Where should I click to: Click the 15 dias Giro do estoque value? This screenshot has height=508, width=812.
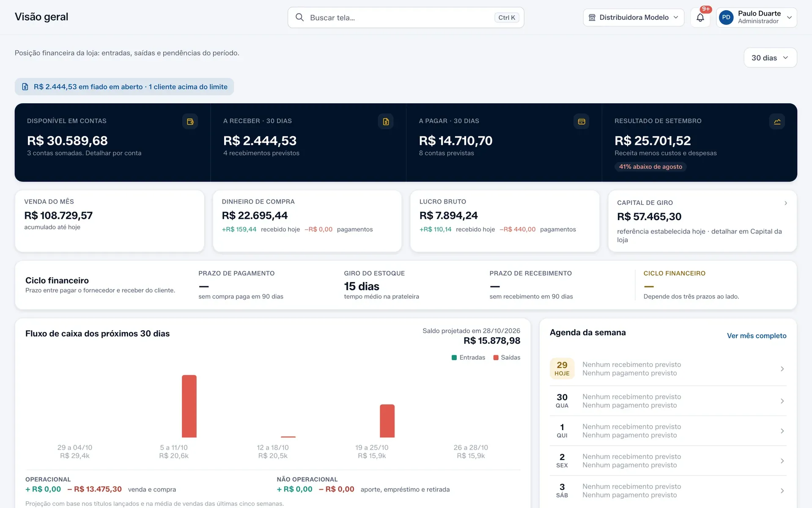pos(362,287)
